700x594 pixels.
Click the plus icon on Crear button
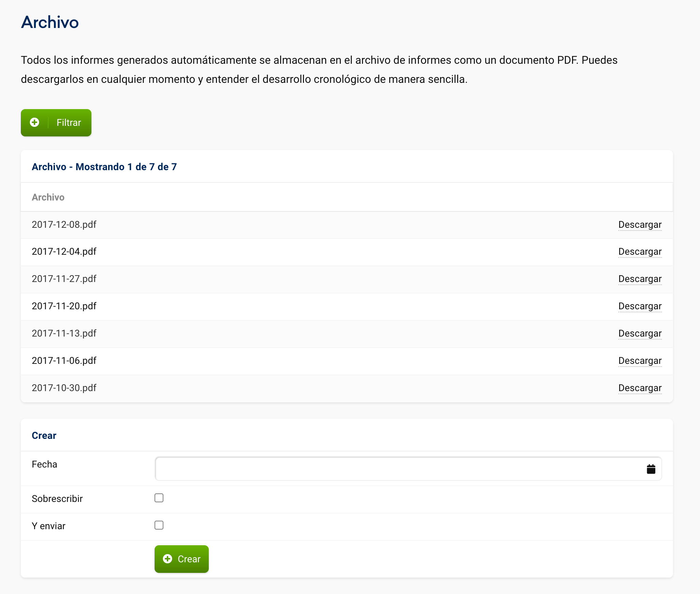click(x=167, y=559)
